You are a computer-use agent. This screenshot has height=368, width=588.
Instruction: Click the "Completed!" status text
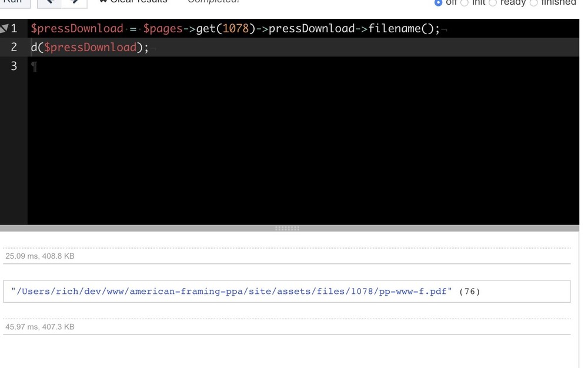tap(212, 2)
